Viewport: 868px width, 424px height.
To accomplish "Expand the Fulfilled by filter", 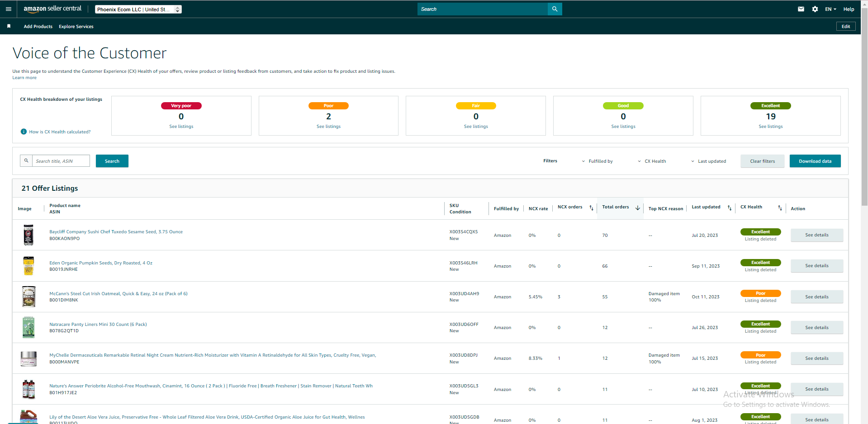I will 597,161.
